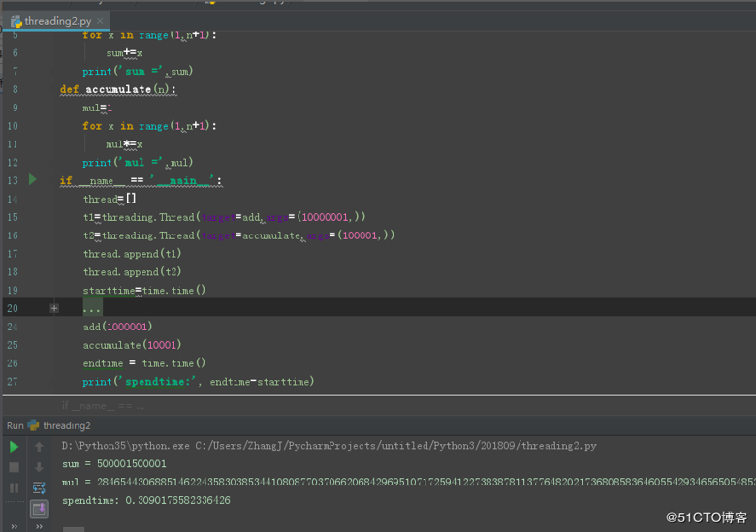
Task: Click the print('sum =',sum) line
Action: (138, 72)
